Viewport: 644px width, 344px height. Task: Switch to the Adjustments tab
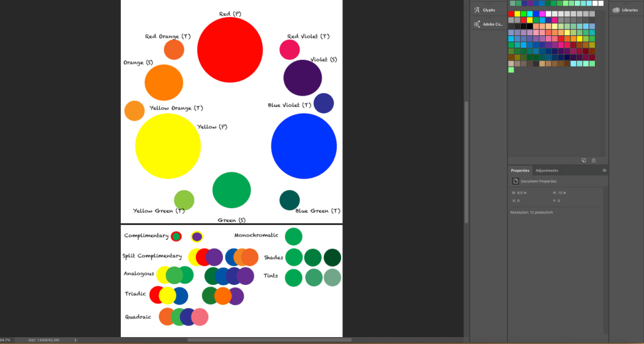pyautogui.click(x=546, y=170)
